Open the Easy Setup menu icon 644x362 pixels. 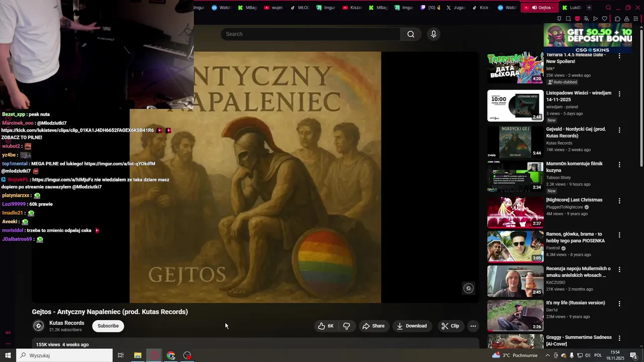636,19
